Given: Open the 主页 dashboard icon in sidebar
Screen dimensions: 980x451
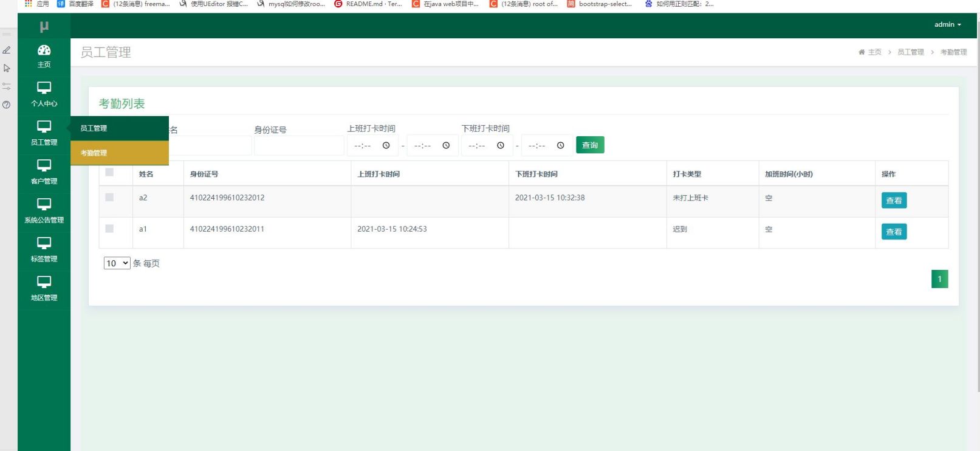Looking at the screenshot, I should 44,50.
